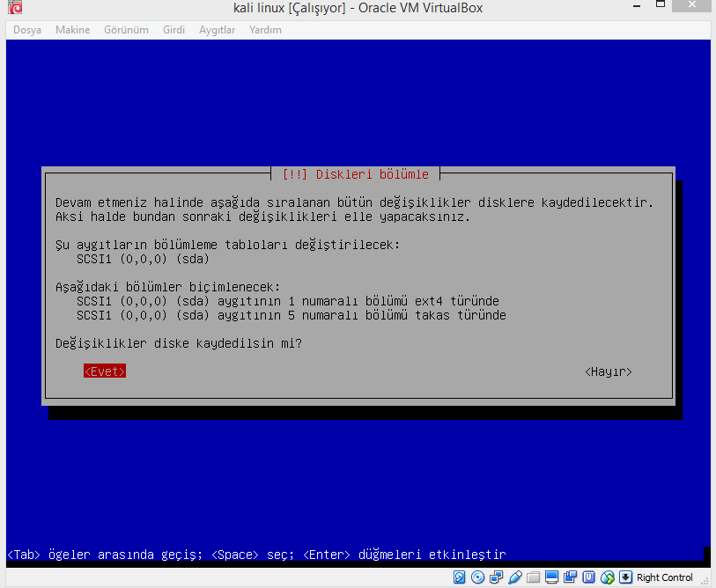Open the Dosya menu
This screenshot has width=716, height=588.
pos(27,30)
